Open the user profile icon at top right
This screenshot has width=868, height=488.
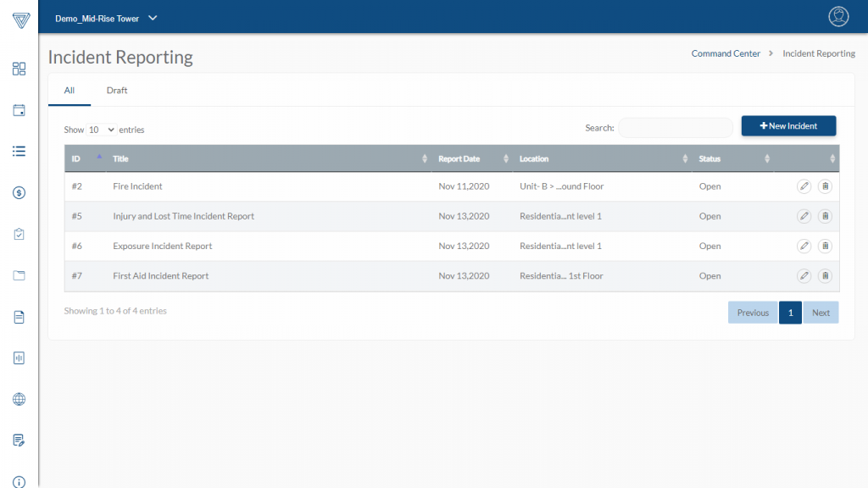(838, 15)
